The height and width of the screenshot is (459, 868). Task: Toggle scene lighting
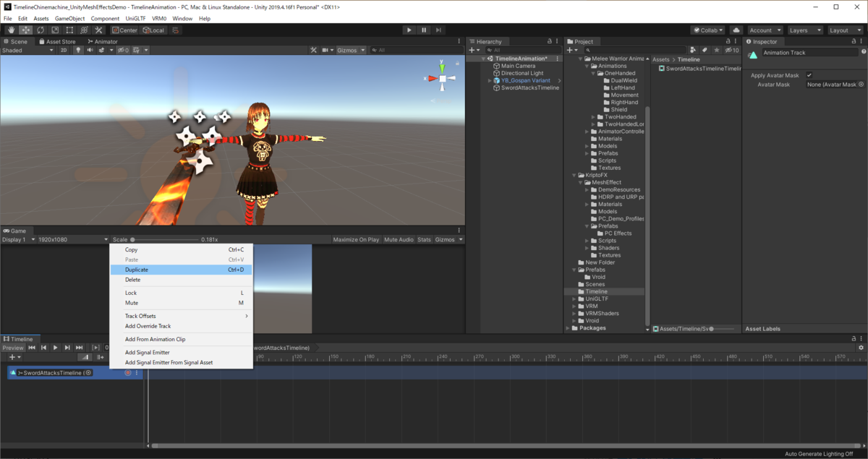pyautogui.click(x=78, y=50)
